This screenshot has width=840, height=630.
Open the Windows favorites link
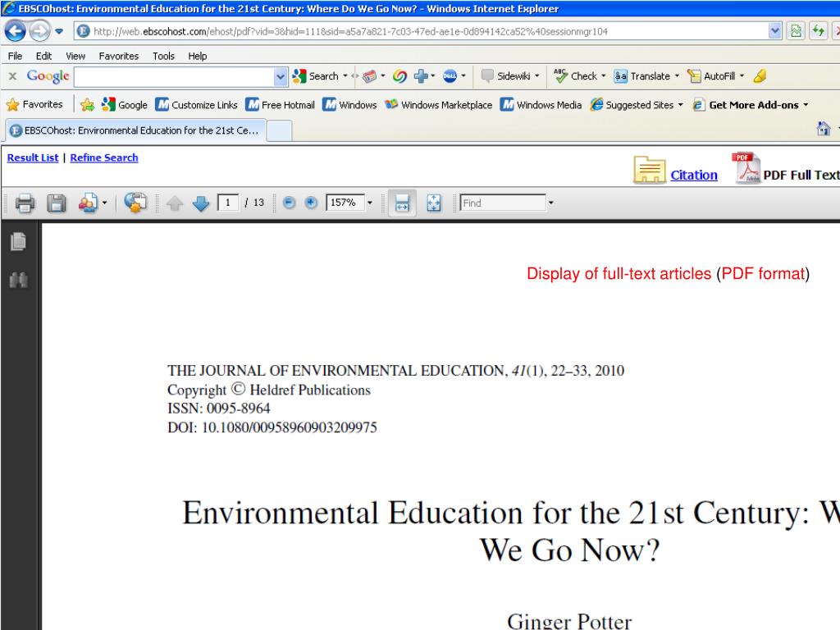[x=349, y=104]
